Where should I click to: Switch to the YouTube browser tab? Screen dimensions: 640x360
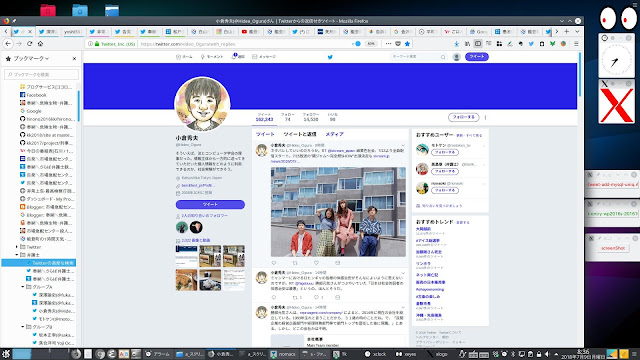(x=251, y=31)
